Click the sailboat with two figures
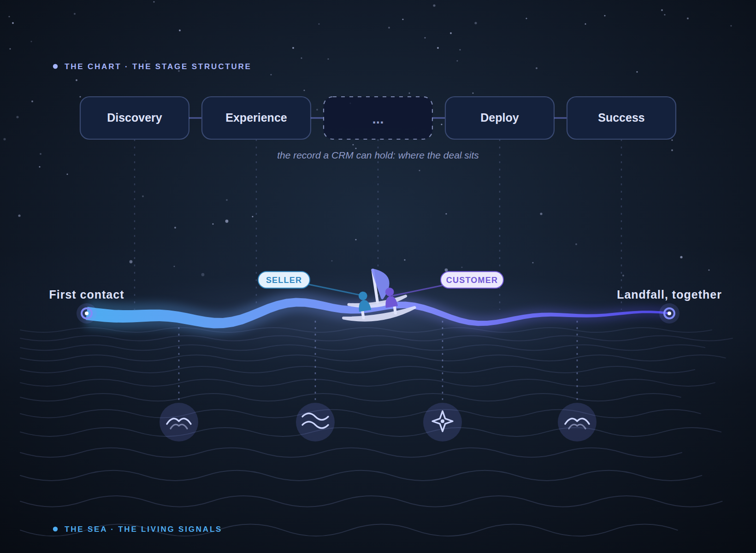 [x=379, y=296]
